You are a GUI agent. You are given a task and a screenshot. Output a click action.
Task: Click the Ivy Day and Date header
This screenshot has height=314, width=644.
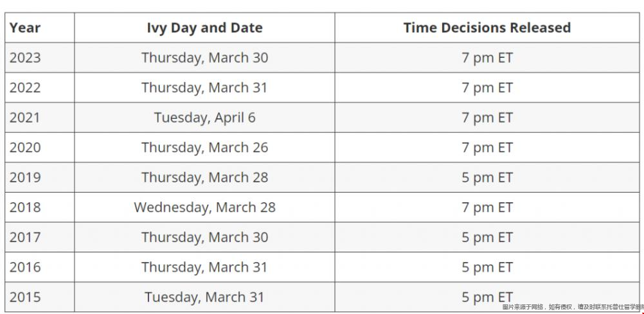click(204, 28)
